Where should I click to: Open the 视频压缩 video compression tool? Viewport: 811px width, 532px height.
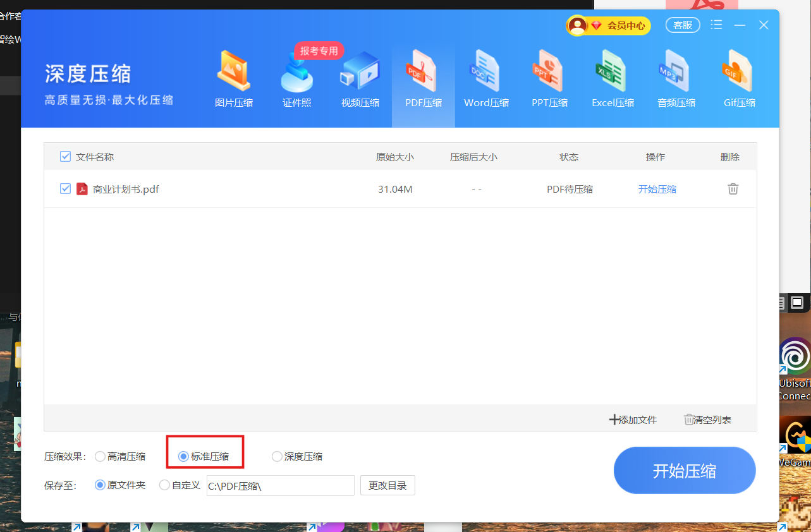(360, 79)
